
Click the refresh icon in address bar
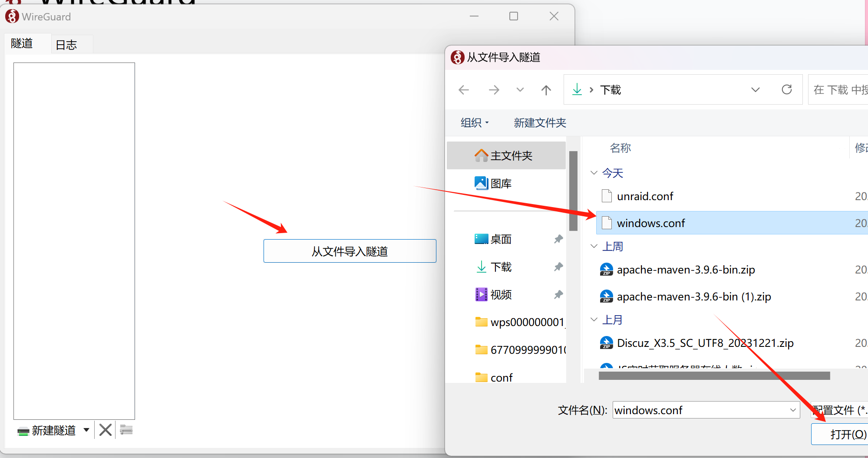coord(787,89)
